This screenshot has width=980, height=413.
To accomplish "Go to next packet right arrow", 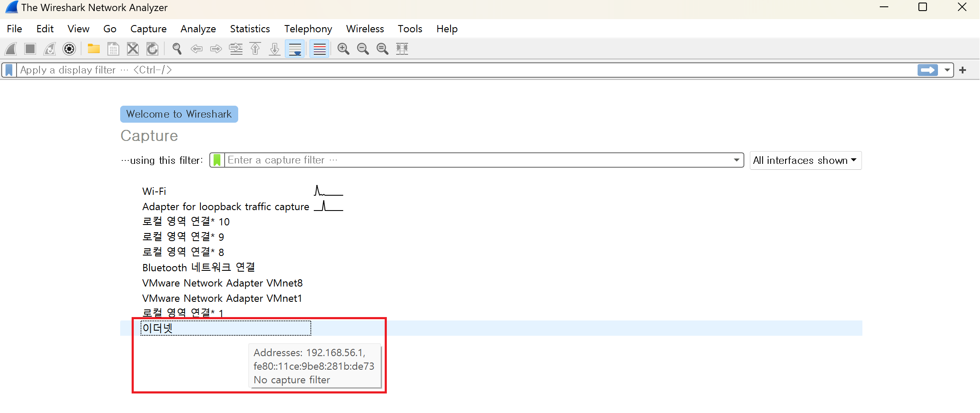I will pos(216,49).
